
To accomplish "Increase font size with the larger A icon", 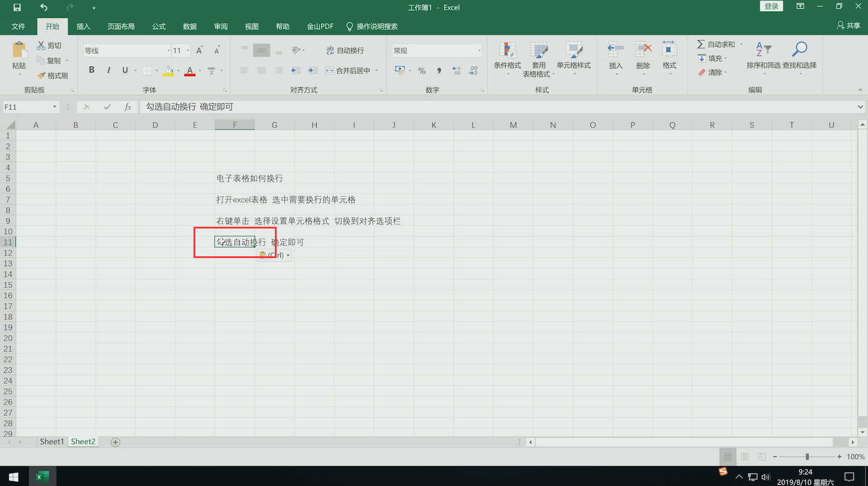I will pos(200,51).
